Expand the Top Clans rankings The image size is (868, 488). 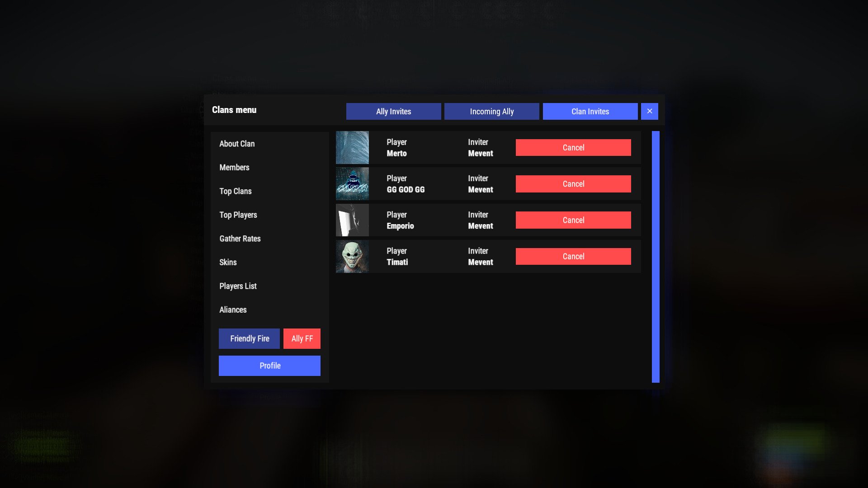point(236,191)
